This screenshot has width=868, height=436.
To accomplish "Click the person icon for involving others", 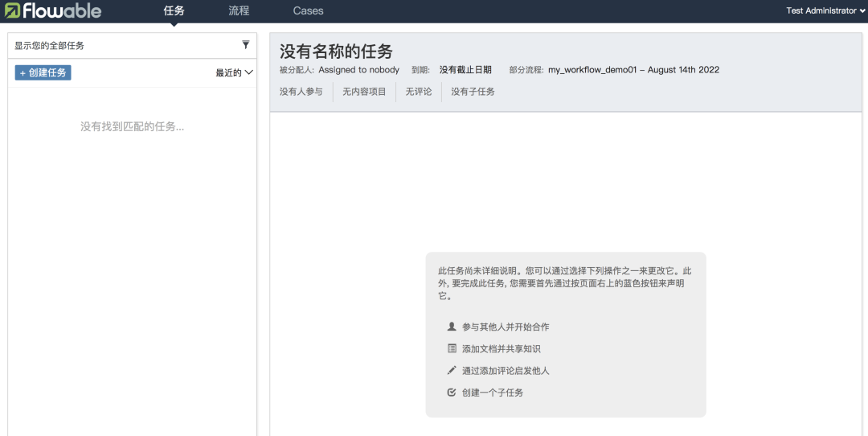I will click(451, 327).
